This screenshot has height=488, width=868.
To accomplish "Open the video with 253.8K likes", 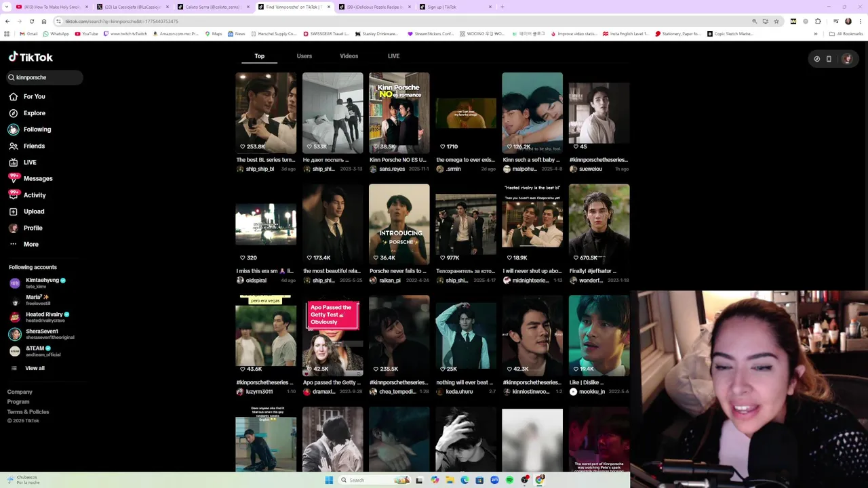I will (x=266, y=113).
